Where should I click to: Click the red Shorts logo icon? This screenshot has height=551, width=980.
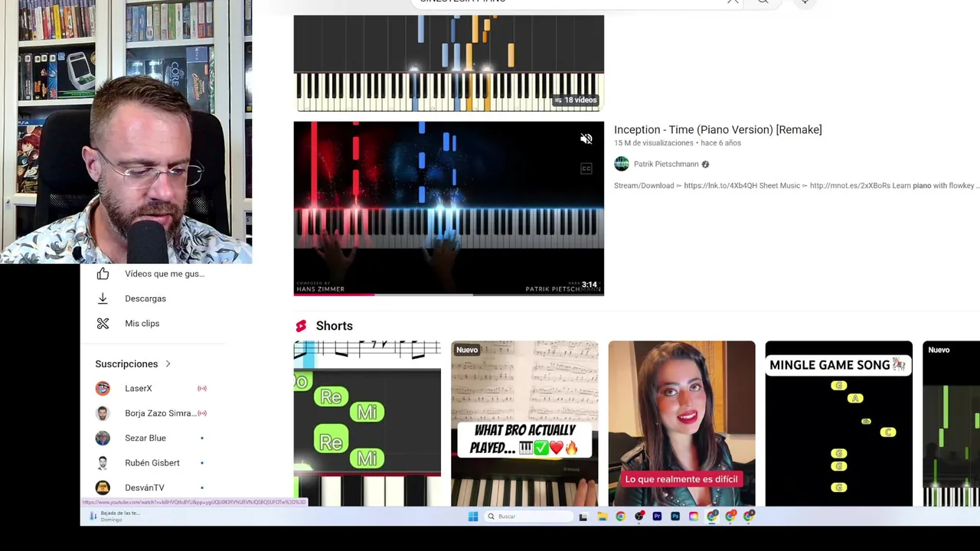[x=301, y=326]
